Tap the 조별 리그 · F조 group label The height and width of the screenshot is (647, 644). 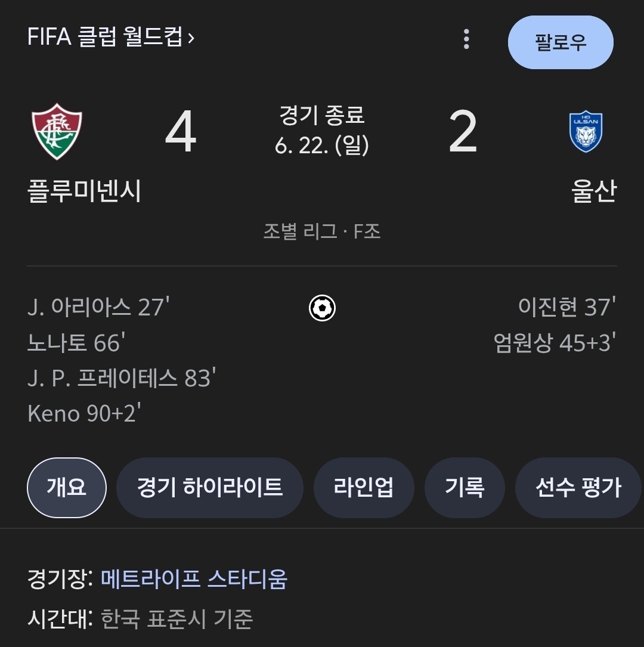(x=322, y=231)
